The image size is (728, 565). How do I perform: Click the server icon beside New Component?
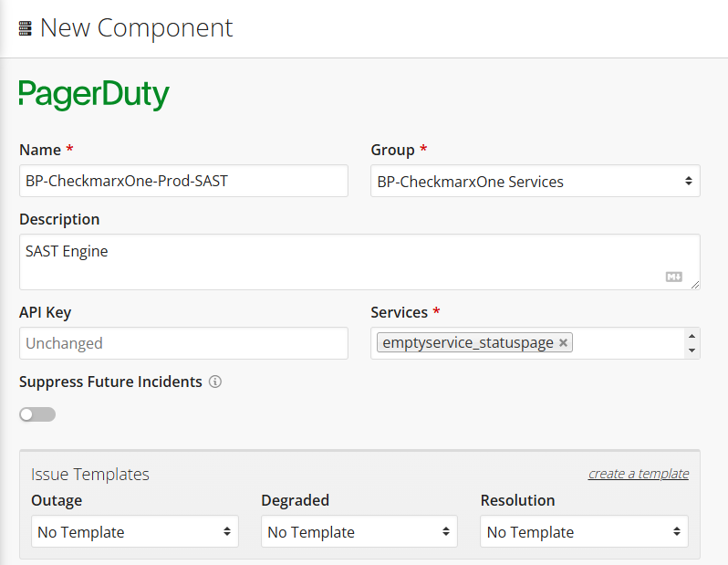[25, 29]
